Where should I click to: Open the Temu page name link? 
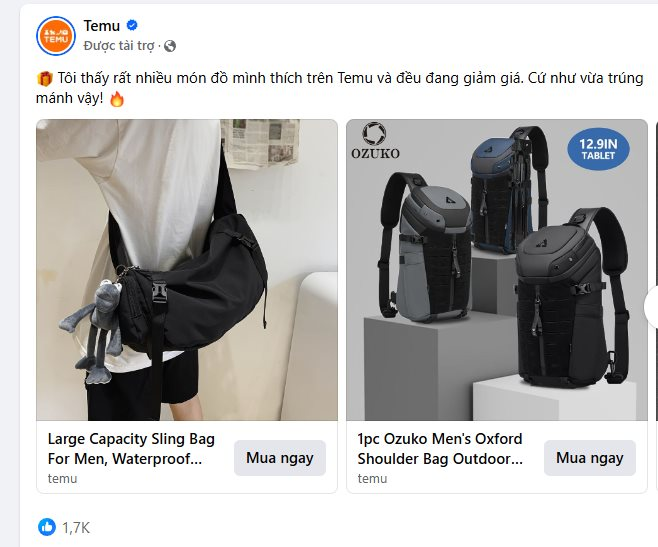[x=102, y=25]
